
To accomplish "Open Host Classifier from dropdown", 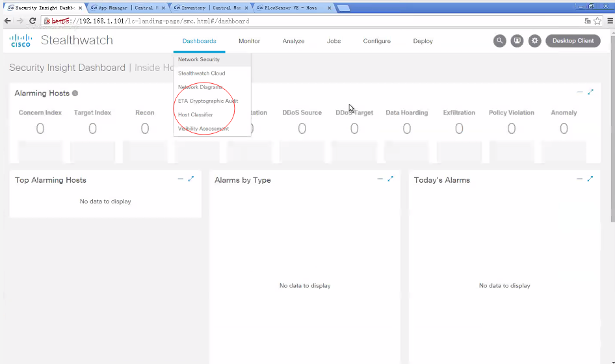I will point(212,114).
